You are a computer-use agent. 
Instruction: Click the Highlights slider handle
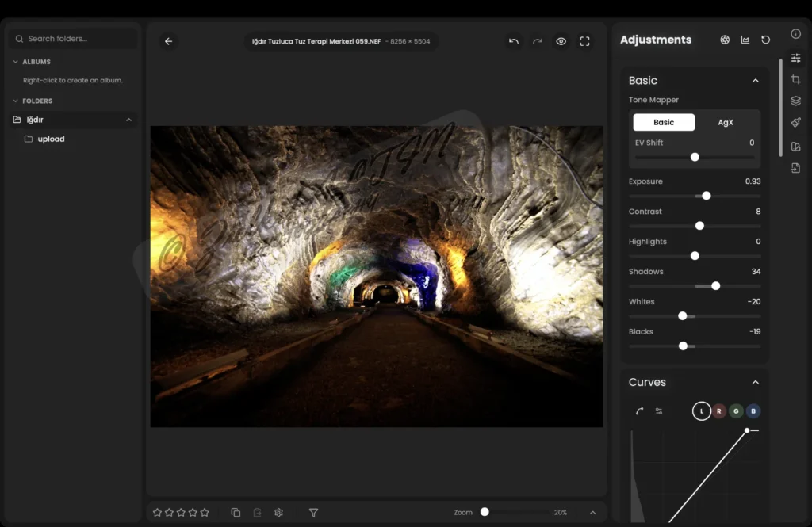tap(695, 256)
